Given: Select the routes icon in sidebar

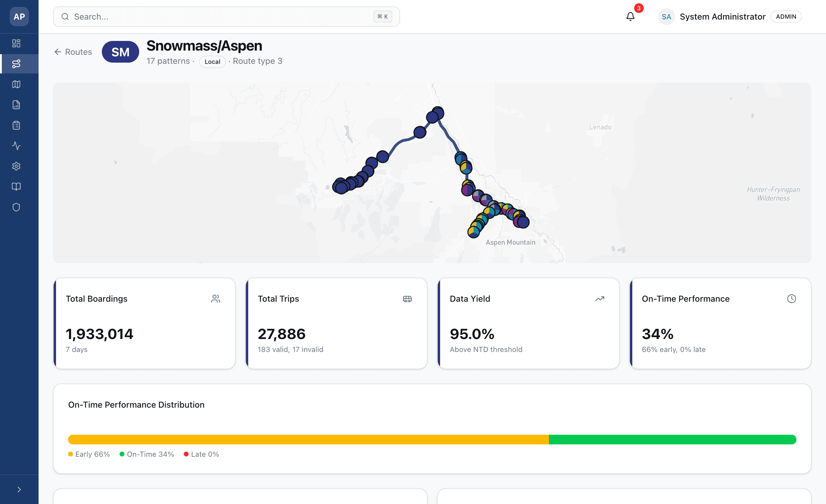Looking at the screenshot, I should point(16,64).
